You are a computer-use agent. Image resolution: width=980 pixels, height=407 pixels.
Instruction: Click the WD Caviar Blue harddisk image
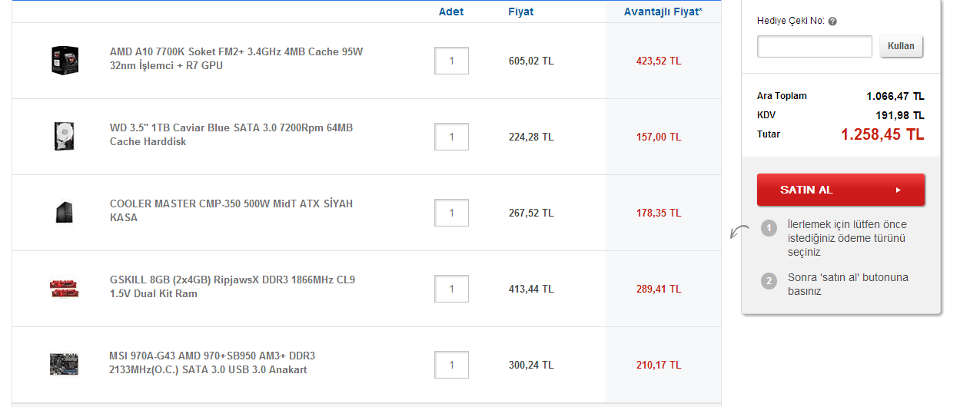[64, 136]
